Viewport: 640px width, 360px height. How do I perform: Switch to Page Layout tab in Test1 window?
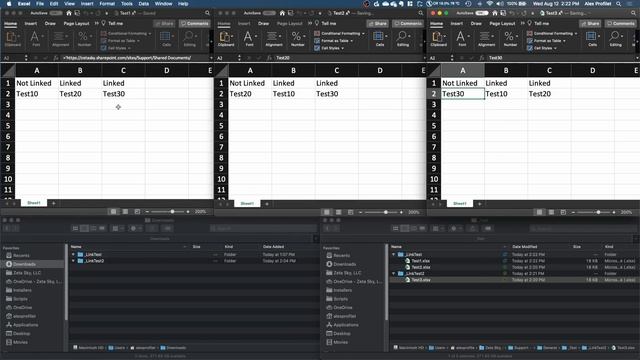(x=76, y=24)
